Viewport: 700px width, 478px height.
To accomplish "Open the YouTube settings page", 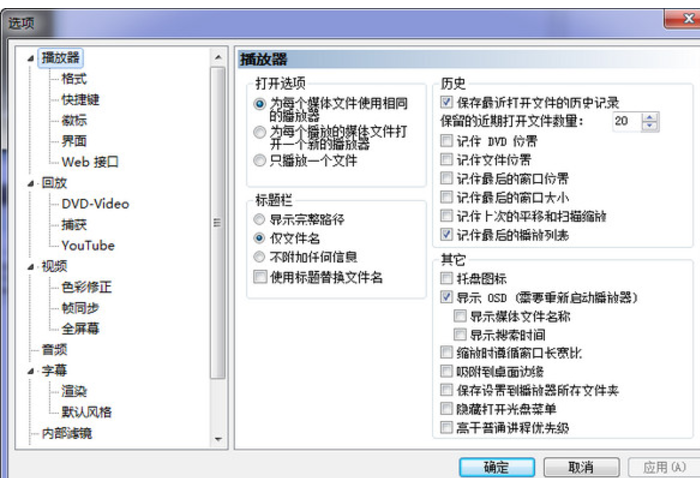I will pyautogui.click(x=88, y=245).
